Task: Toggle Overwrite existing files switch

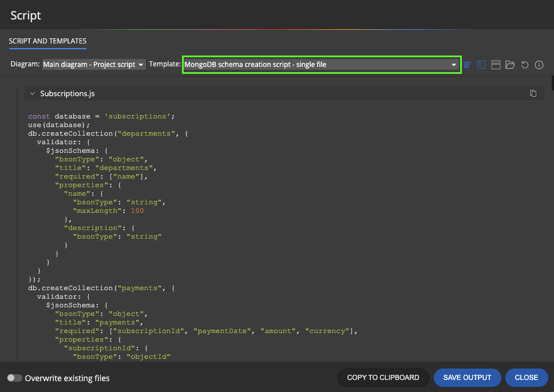Action: pyautogui.click(x=14, y=378)
